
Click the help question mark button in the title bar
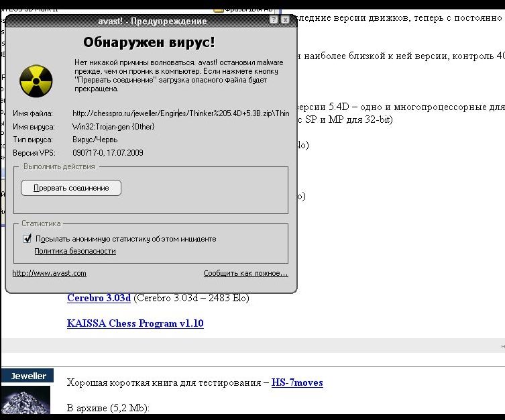tap(274, 21)
